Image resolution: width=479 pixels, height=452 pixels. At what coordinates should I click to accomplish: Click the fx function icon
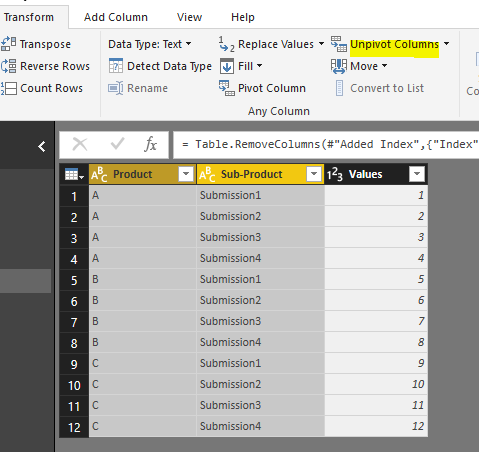150,144
